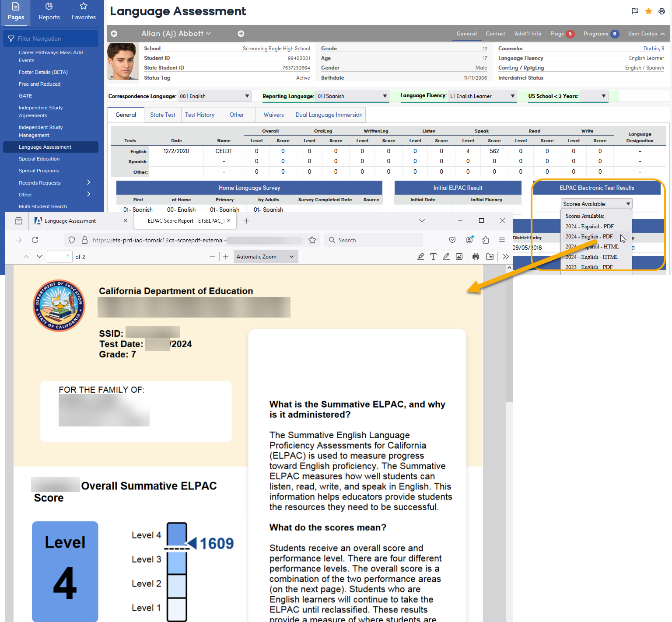672x622 pixels.
Task: Select the Pages icon in the left sidebar
Action: [x=16, y=11]
